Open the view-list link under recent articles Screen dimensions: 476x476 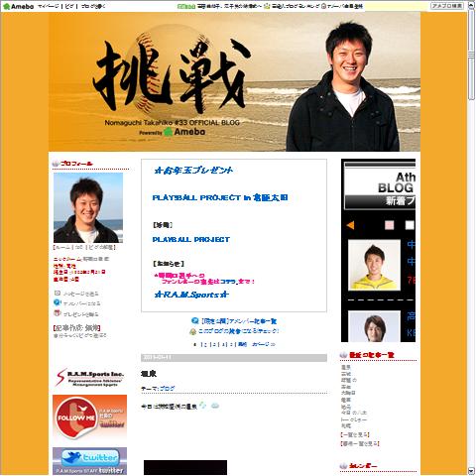pyautogui.click(x=355, y=434)
